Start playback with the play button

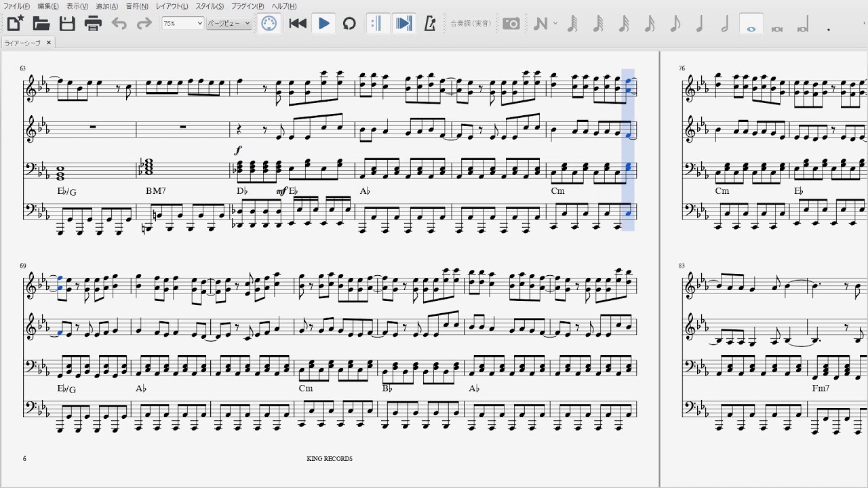(x=324, y=24)
